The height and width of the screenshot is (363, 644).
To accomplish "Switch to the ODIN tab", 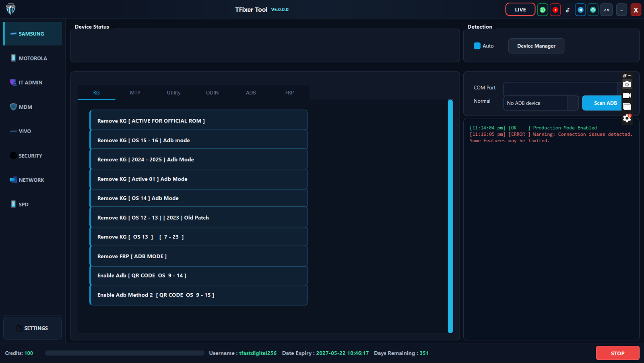I will point(213,93).
